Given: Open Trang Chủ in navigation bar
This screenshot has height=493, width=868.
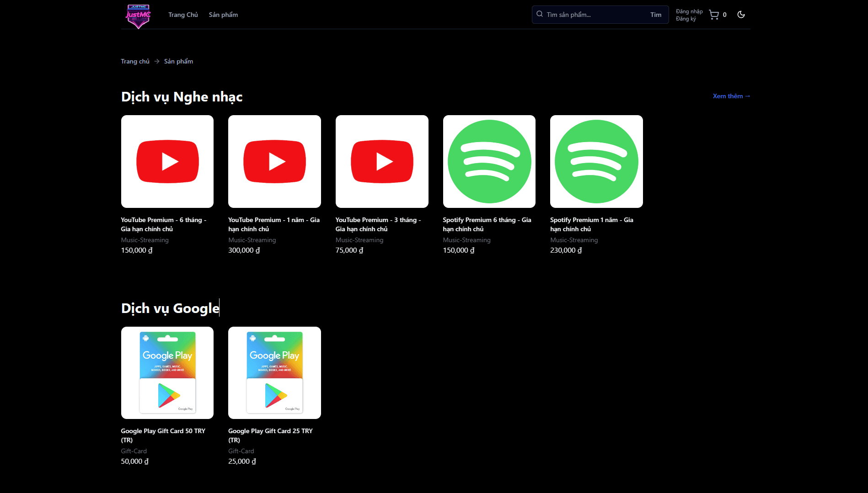Looking at the screenshot, I should pyautogui.click(x=183, y=15).
